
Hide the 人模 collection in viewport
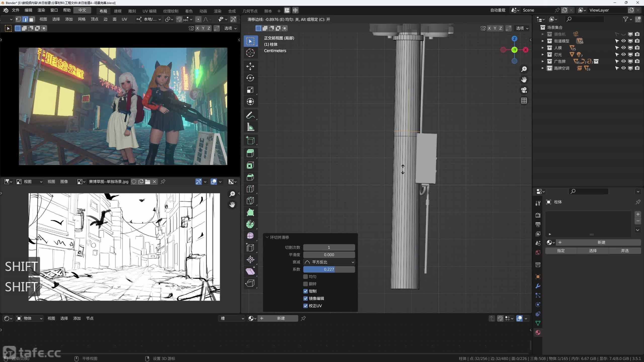(x=623, y=48)
